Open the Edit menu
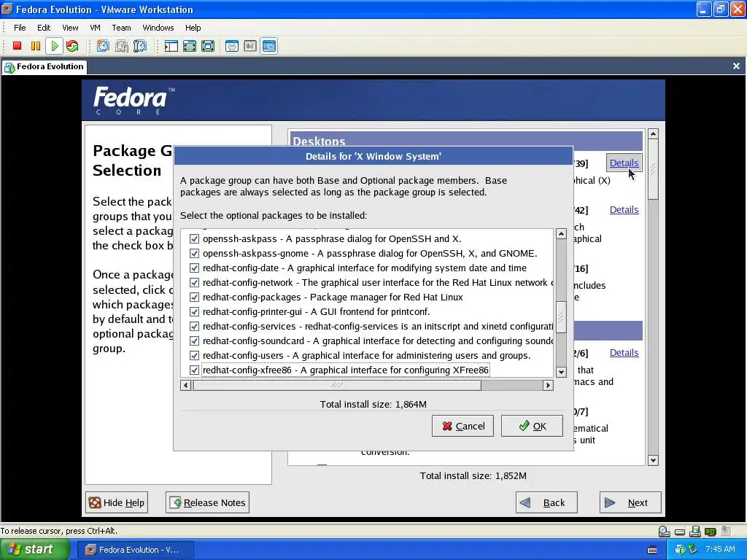 point(44,28)
